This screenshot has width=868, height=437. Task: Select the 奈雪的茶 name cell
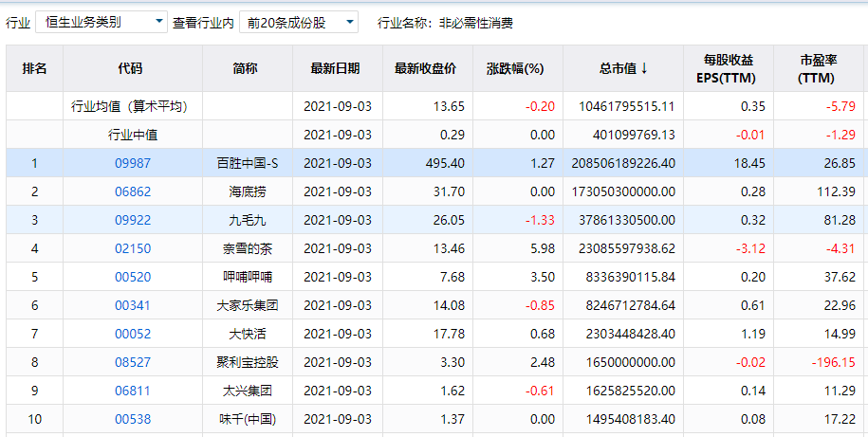tap(248, 248)
